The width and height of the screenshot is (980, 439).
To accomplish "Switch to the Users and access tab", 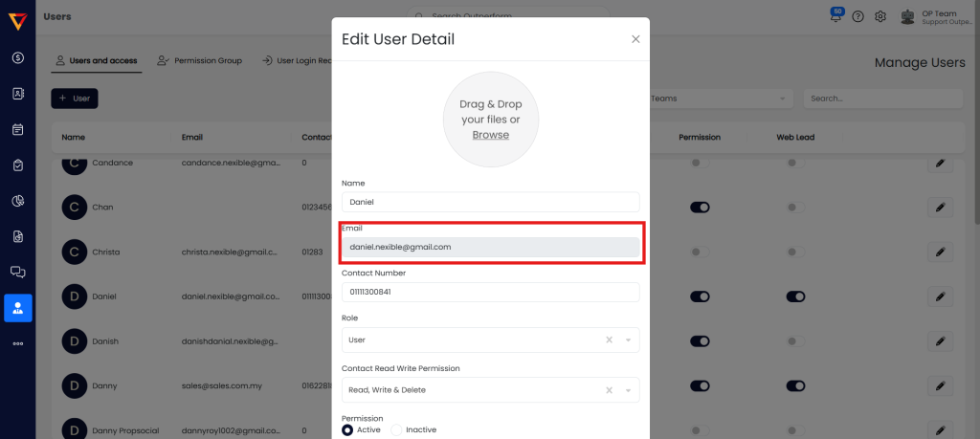I will click(96, 60).
